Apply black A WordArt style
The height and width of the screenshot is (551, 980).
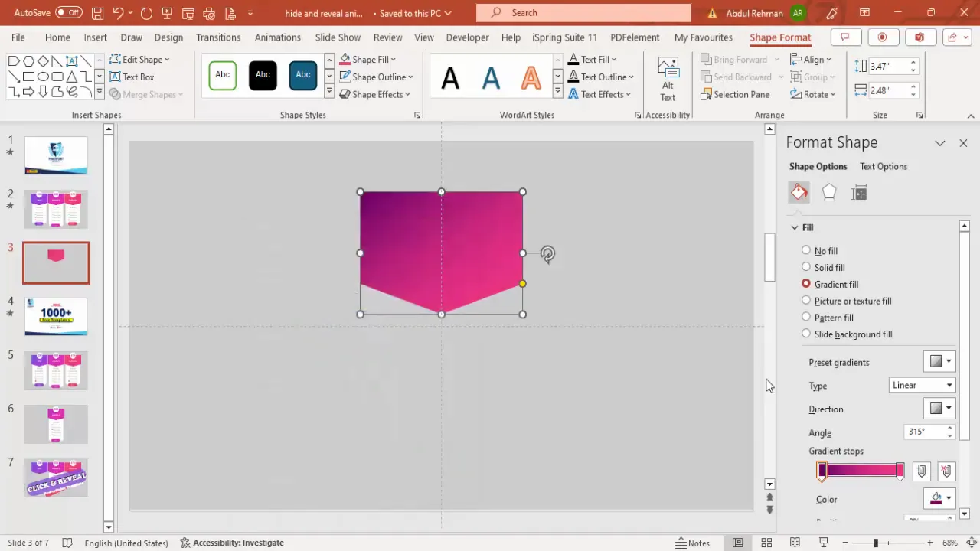click(450, 77)
